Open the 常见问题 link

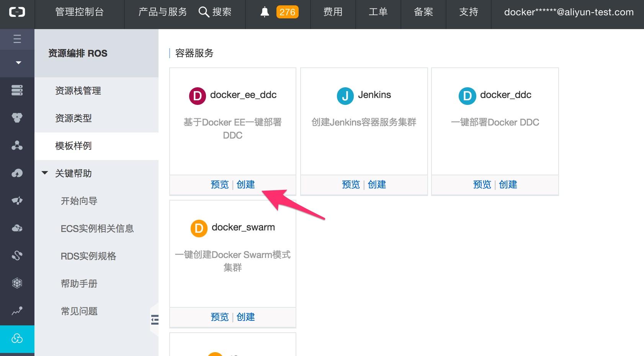pyautogui.click(x=79, y=311)
